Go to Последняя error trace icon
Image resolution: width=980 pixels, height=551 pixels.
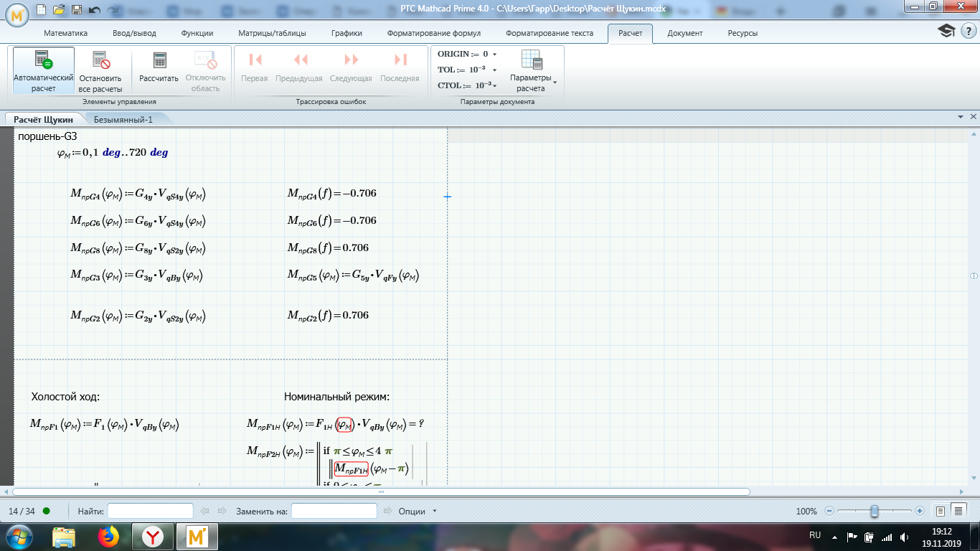(398, 60)
